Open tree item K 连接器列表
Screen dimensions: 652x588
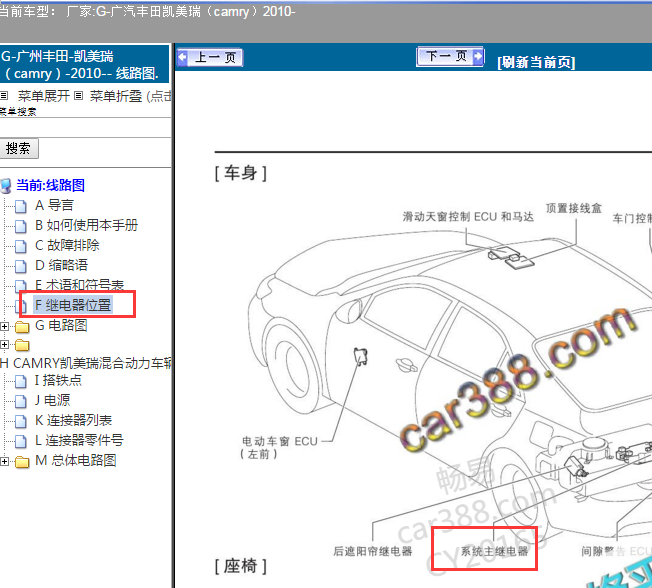pyautogui.click(x=73, y=420)
